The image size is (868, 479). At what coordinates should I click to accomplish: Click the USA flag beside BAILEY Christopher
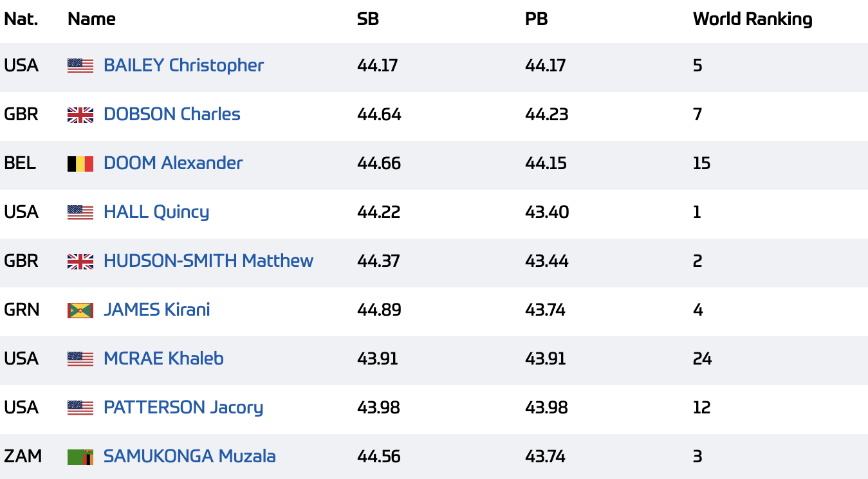pyautogui.click(x=80, y=66)
